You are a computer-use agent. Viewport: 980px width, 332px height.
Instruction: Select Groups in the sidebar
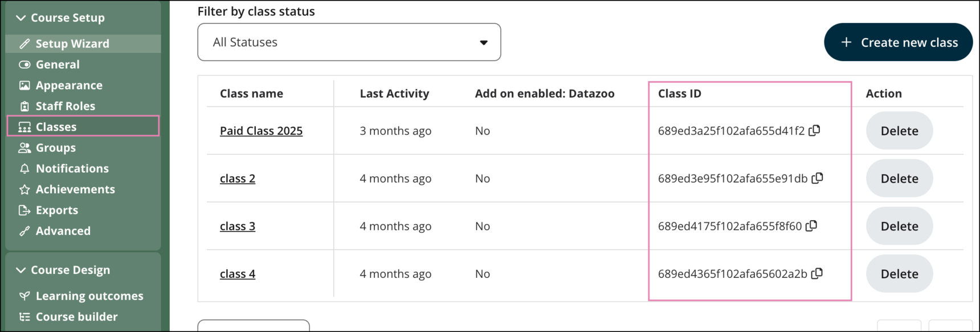click(x=55, y=148)
